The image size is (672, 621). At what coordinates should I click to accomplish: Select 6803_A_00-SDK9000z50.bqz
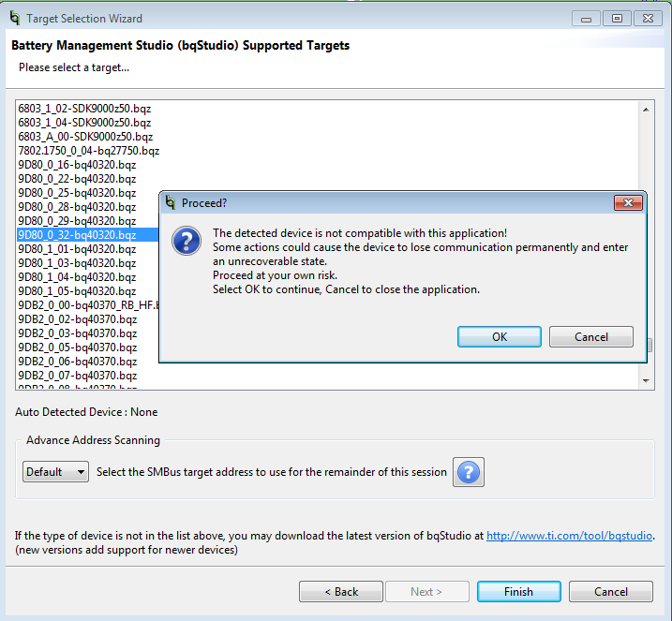85,137
